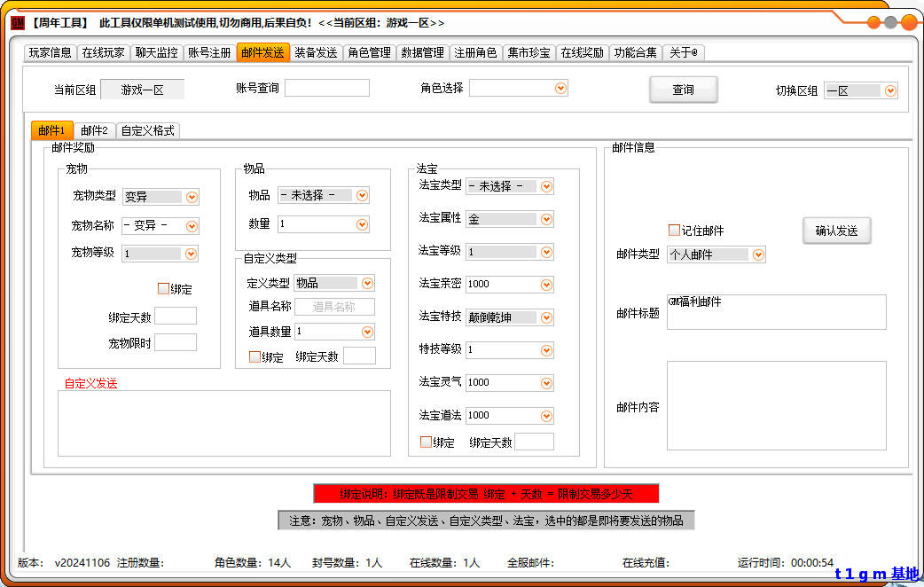Focus the 邮件内容 text area

pos(776,404)
